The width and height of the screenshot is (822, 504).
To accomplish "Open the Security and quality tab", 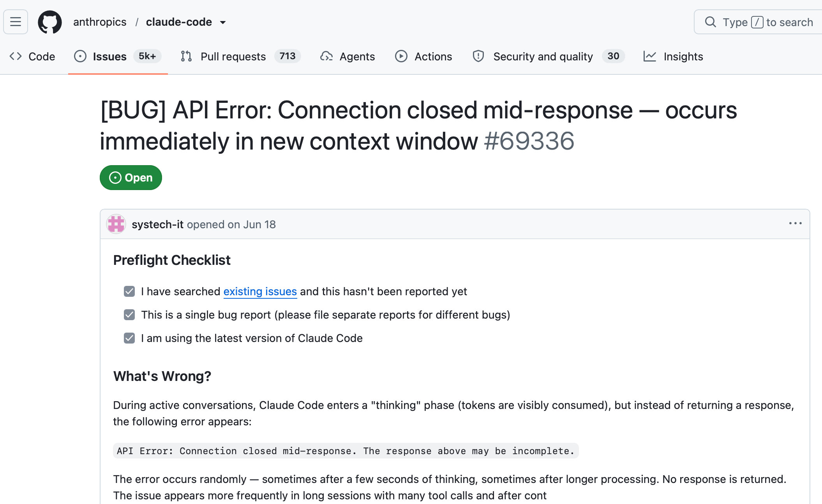I will [x=549, y=56].
